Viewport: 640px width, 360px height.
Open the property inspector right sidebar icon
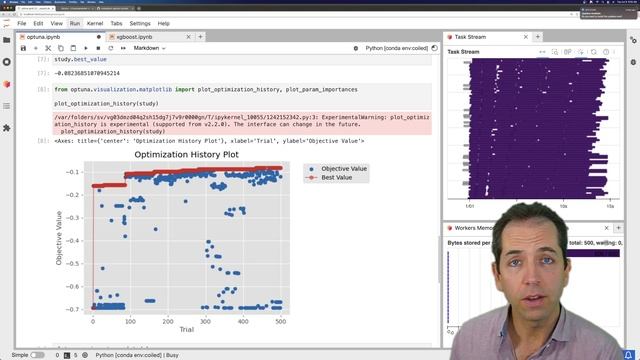tap(633, 40)
